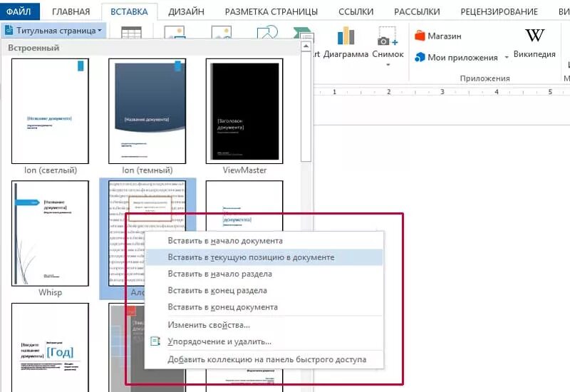This screenshot has height=392, width=570.
Task: Open the Диаграмма chart tool
Action: 346,42
